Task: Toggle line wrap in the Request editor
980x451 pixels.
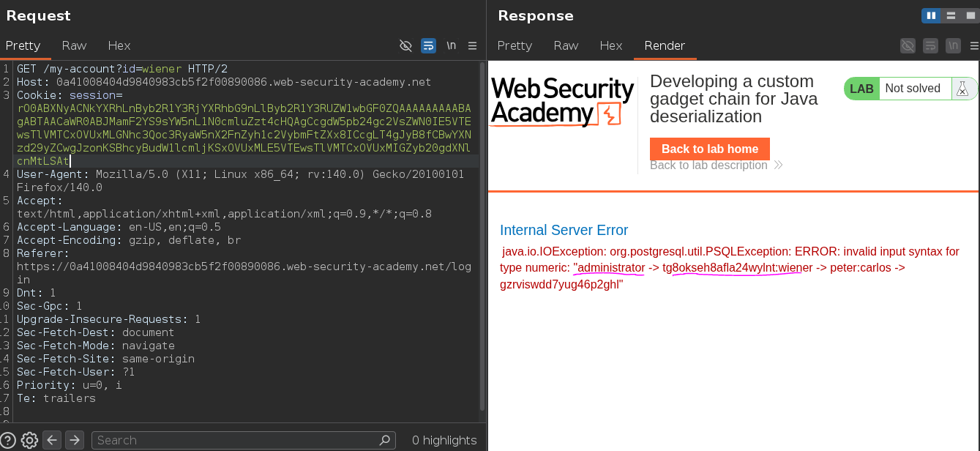Action: pos(428,45)
